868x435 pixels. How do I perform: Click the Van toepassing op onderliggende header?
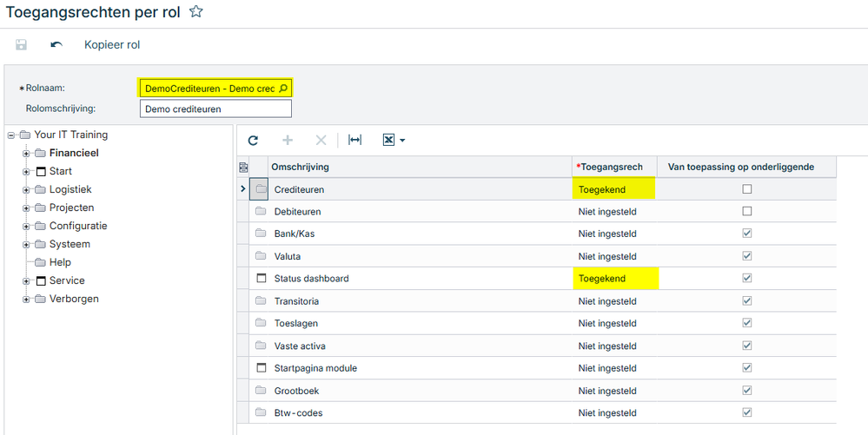[746, 167]
